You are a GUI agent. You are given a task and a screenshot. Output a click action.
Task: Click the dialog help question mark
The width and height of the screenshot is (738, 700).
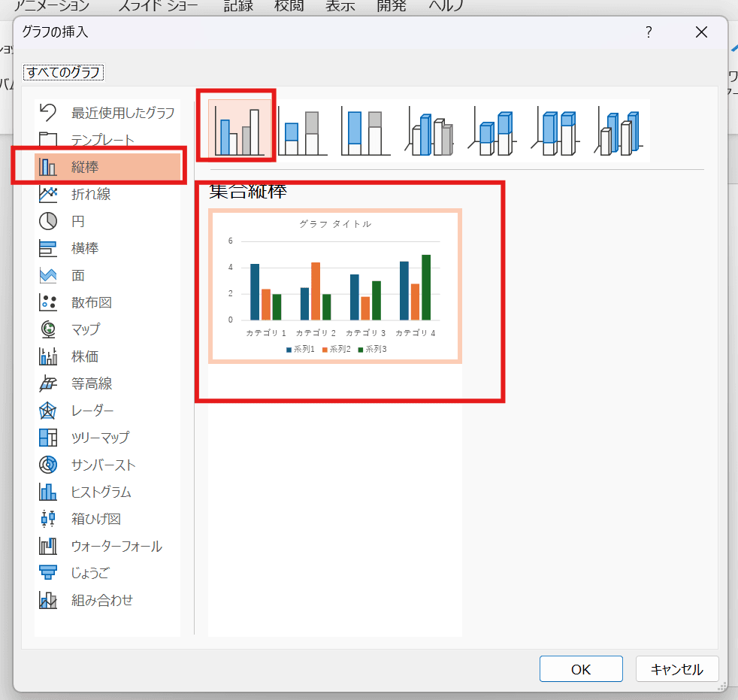pos(649,32)
